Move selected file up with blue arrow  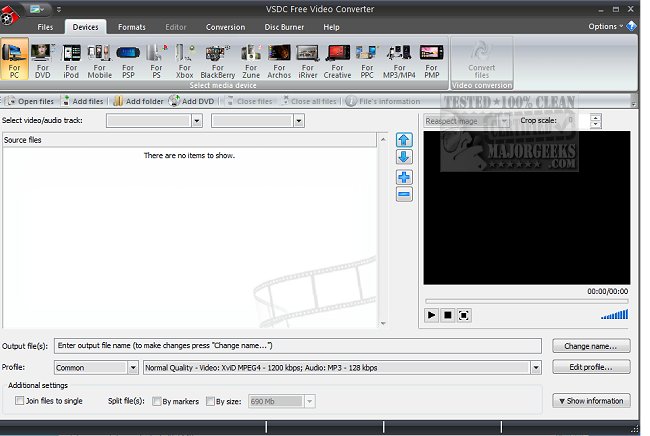coord(404,140)
